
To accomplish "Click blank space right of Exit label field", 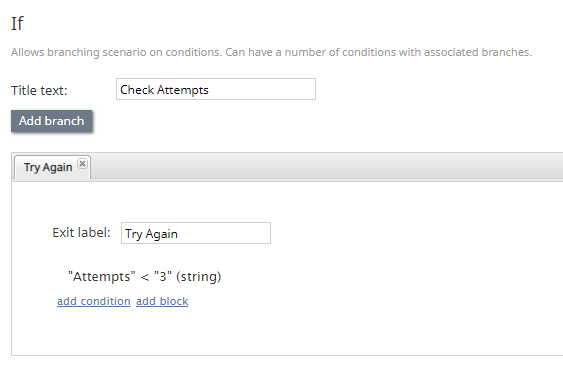I will 413,233.
